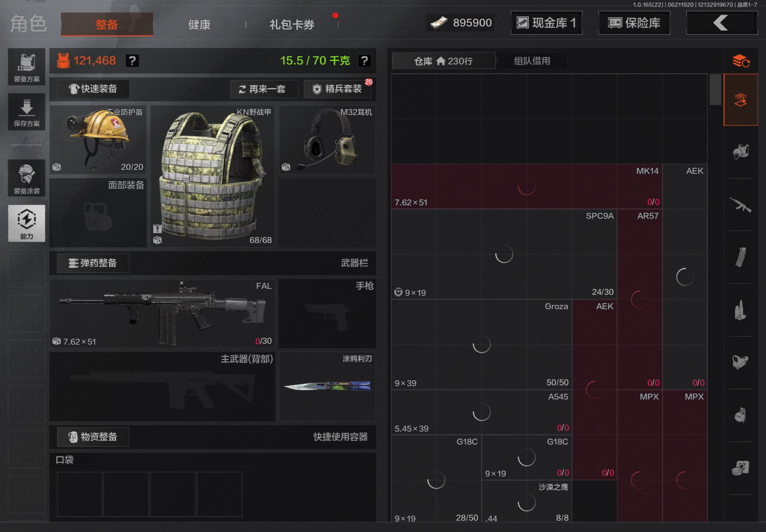
Task: Click the back arrow button
Action: (722, 23)
